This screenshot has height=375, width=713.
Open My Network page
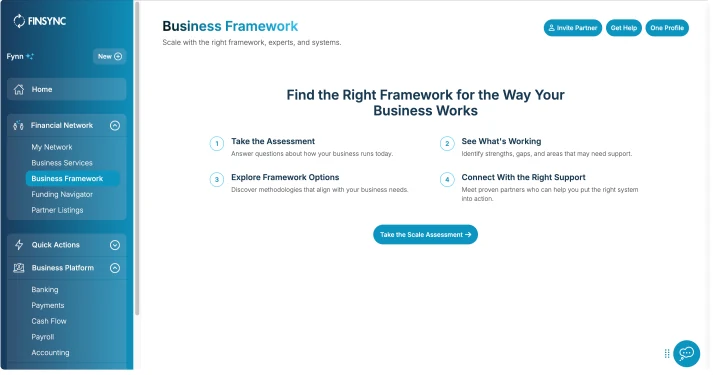click(52, 147)
